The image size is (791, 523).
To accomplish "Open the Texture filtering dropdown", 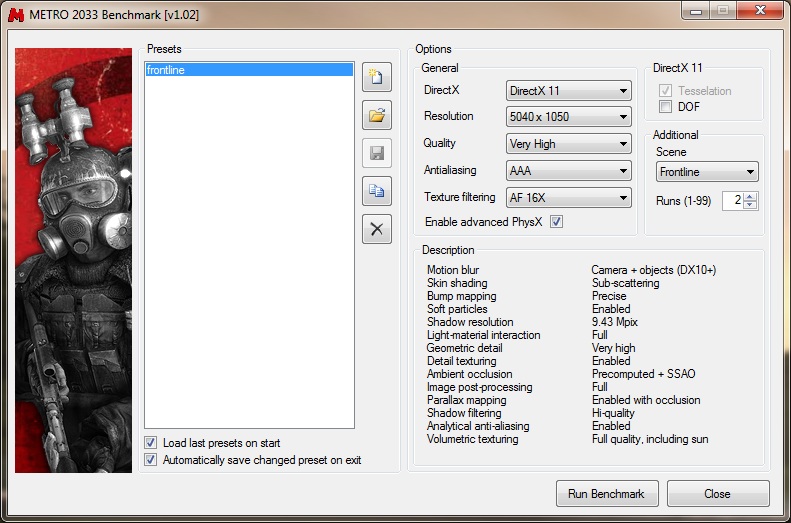I will click(x=568, y=198).
